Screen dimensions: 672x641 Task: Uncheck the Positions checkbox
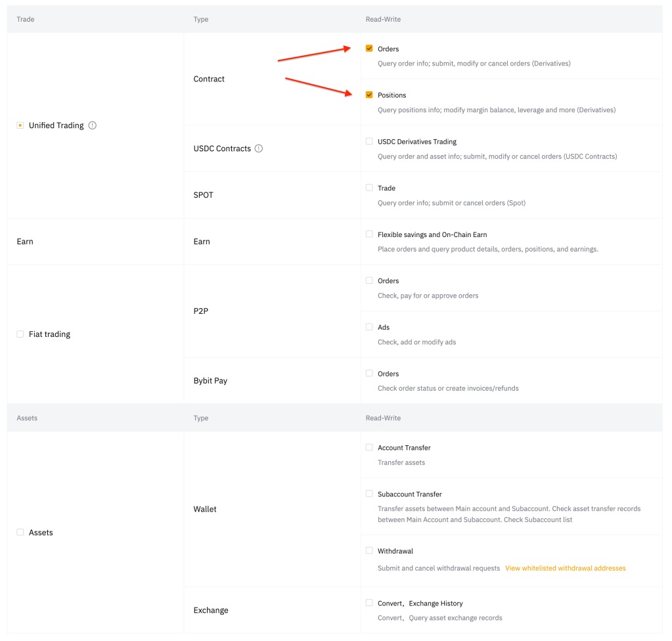click(369, 95)
